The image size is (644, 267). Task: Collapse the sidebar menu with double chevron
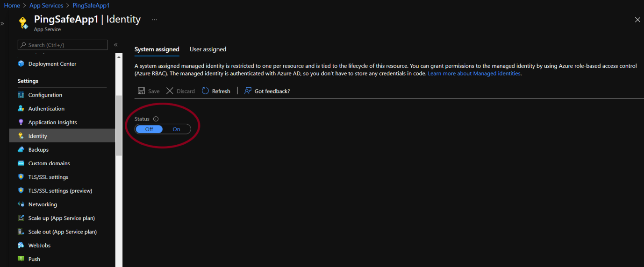[x=116, y=45]
